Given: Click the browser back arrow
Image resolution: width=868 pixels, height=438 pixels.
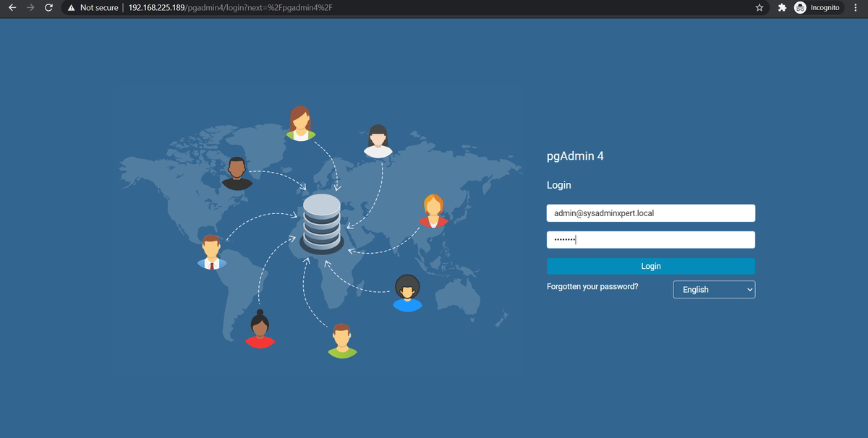Looking at the screenshot, I should click(x=12, y=7).
